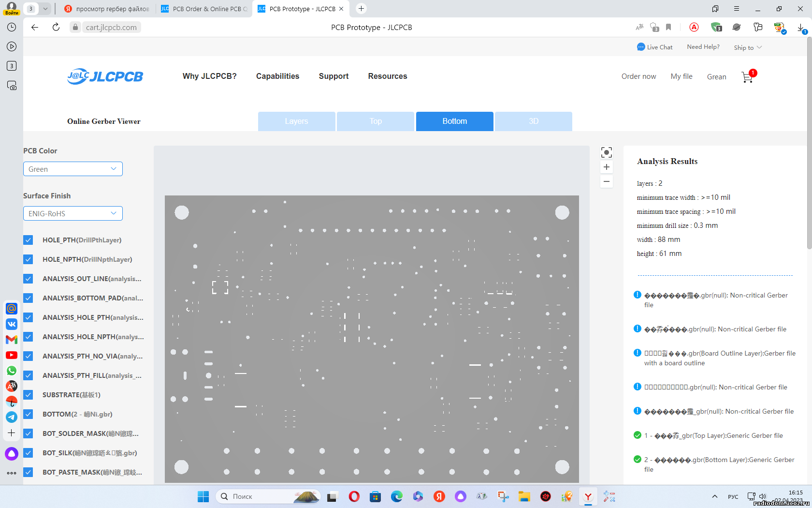
Task: Toggle the HOLE_PTH layer checkbox
Action: [x=28, y=240]
